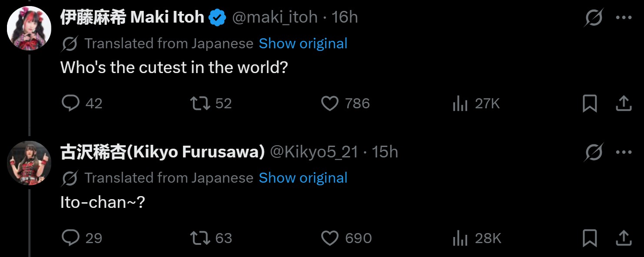
Task: Like Maki Itoh's tweet
Action: coord(330,103)
